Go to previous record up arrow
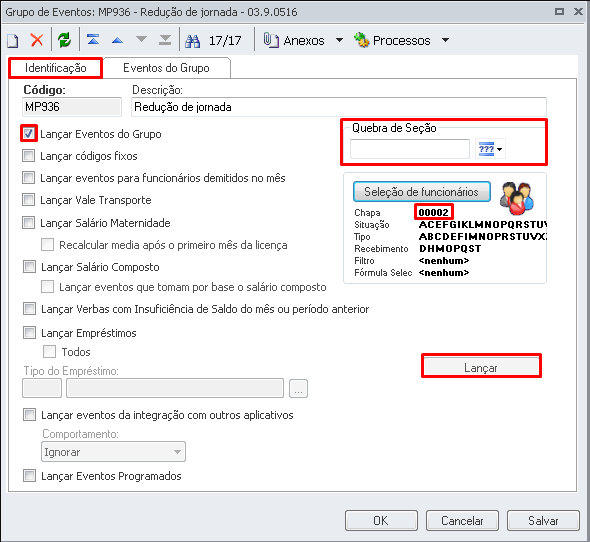 click(117, 40)
